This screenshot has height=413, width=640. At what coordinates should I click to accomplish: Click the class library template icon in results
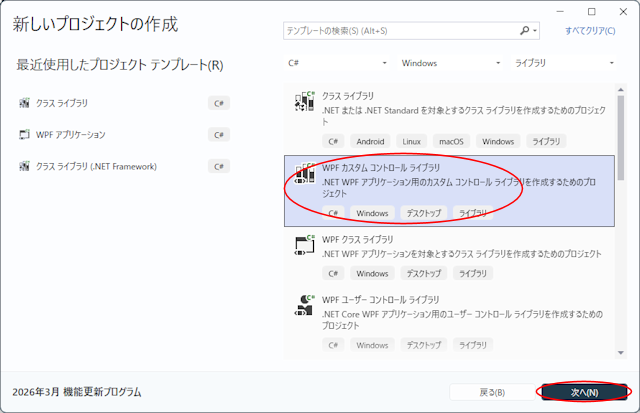[x=305, y=102]
